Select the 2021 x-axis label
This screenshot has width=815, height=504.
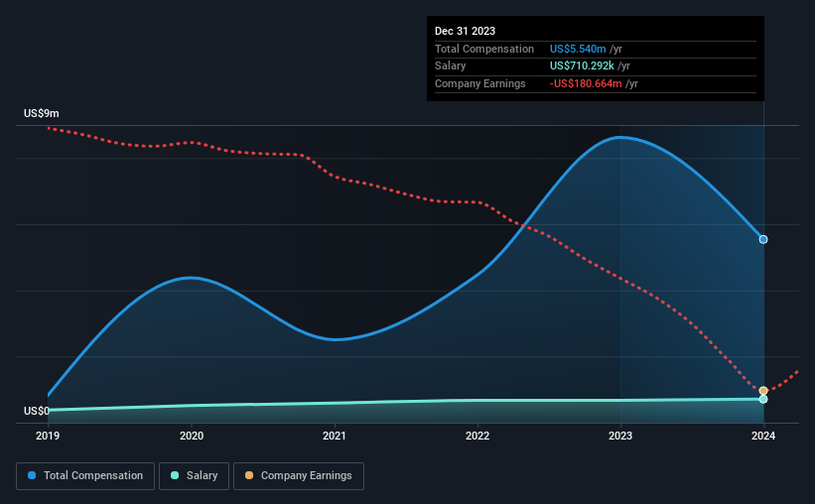(335, 436)
